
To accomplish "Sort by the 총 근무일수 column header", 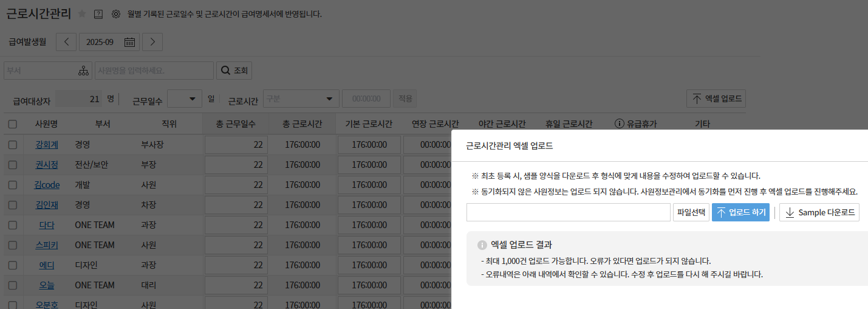I will point(236,124).
